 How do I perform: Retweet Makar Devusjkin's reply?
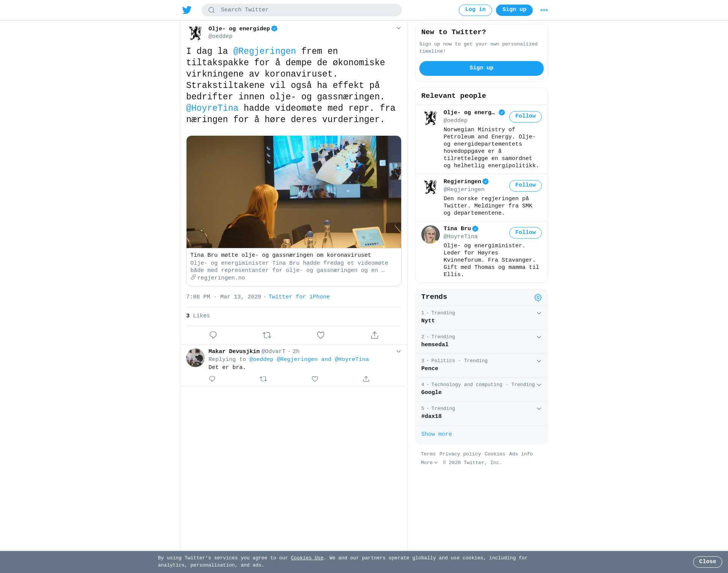click(264, 379)
